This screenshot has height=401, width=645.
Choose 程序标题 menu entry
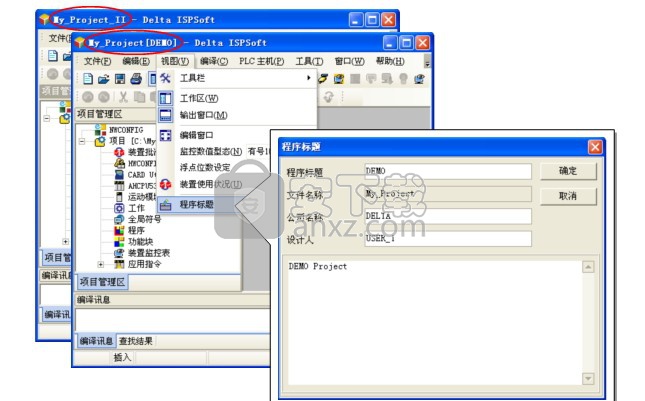pyautogui.click(x=197, y=204)
